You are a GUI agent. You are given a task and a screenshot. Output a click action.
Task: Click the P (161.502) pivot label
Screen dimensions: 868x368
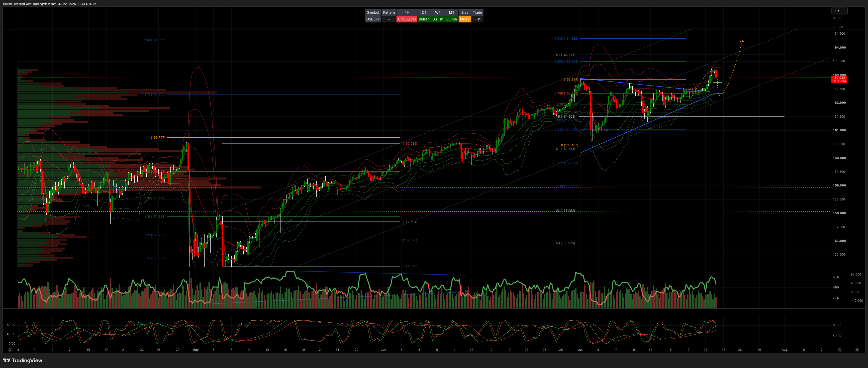tap(567, 117)
